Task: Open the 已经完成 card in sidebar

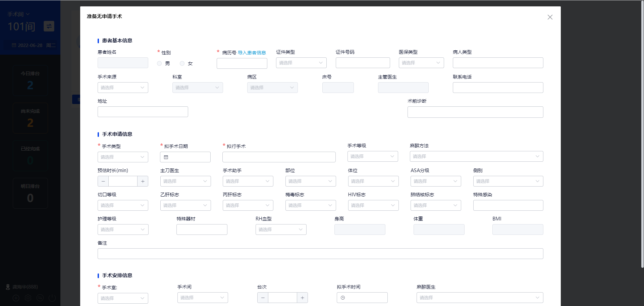Action: (30, 156)
